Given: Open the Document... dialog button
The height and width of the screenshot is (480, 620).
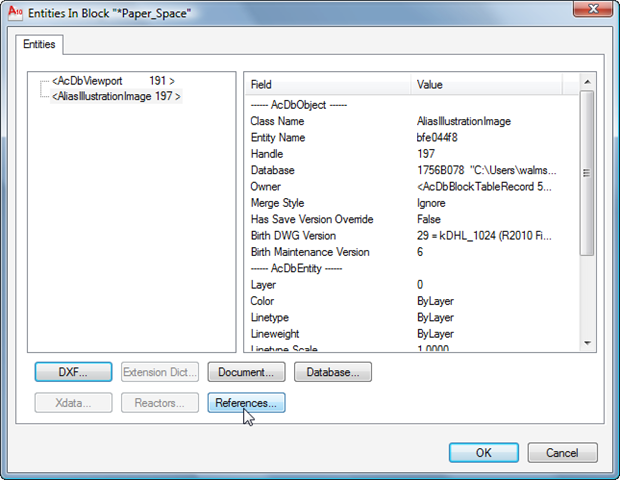Looking at the screenshot, I should (246, 373).
